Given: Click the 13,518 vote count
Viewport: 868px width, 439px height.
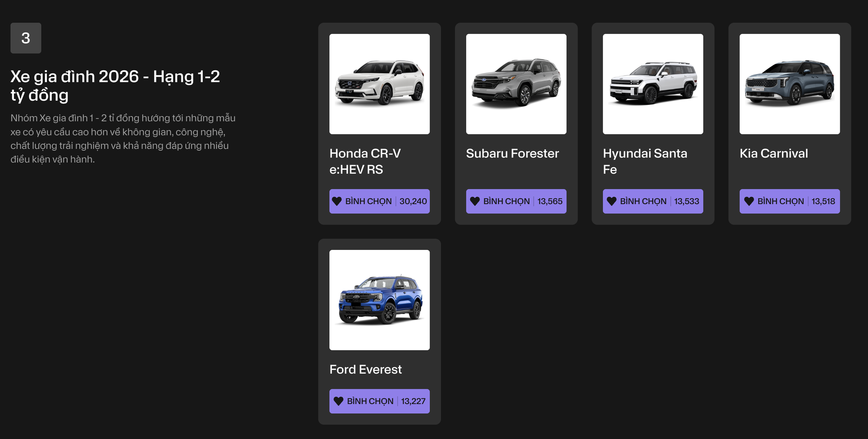Looking at the screenshot, I should click(823, 201).
